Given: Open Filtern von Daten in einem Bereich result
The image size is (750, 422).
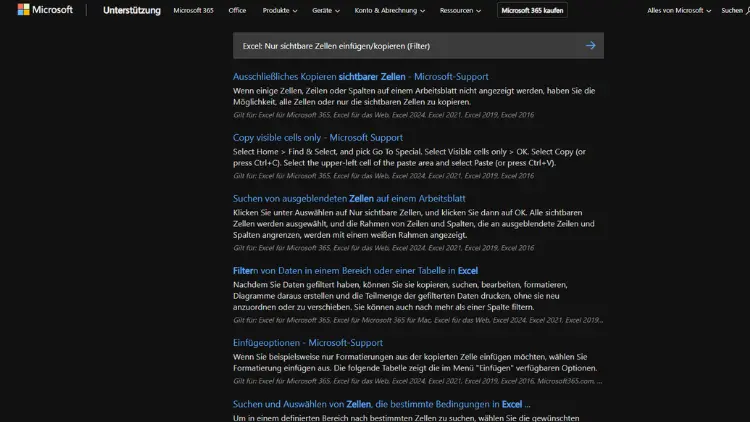Looking at the screenshot, I should pyautogui.click(x=355, y=270).
